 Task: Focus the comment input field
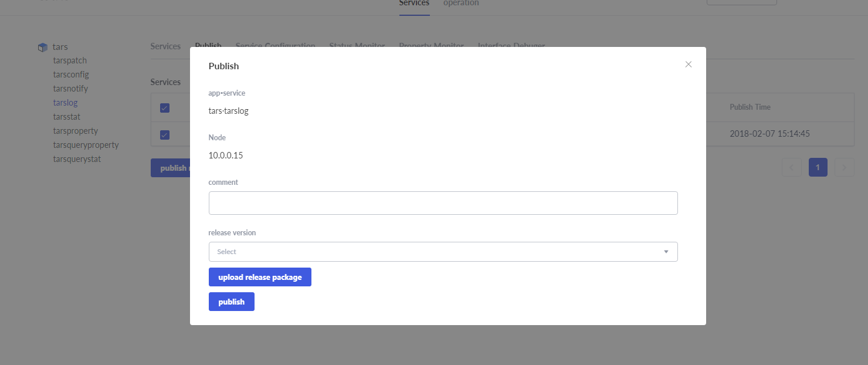tap(443, 203)
